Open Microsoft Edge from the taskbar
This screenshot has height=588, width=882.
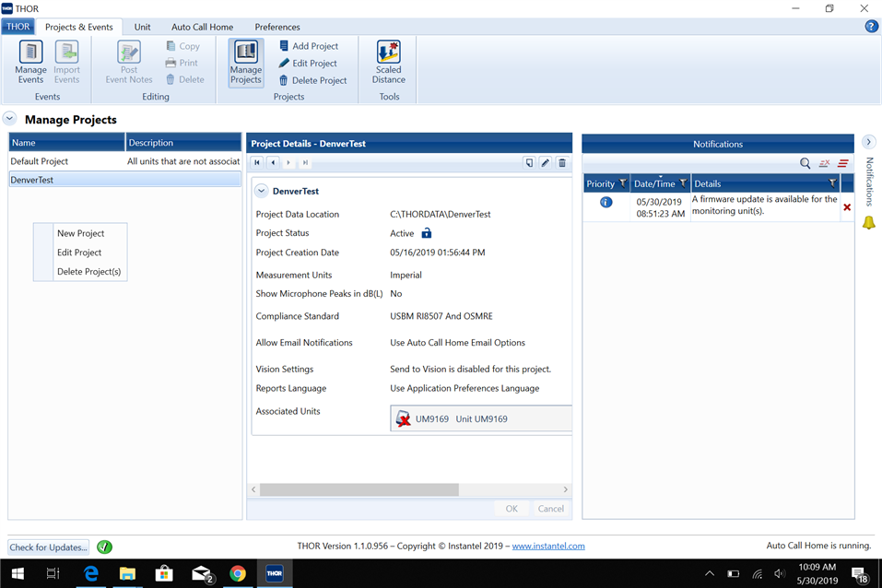(x=90, y=573)
